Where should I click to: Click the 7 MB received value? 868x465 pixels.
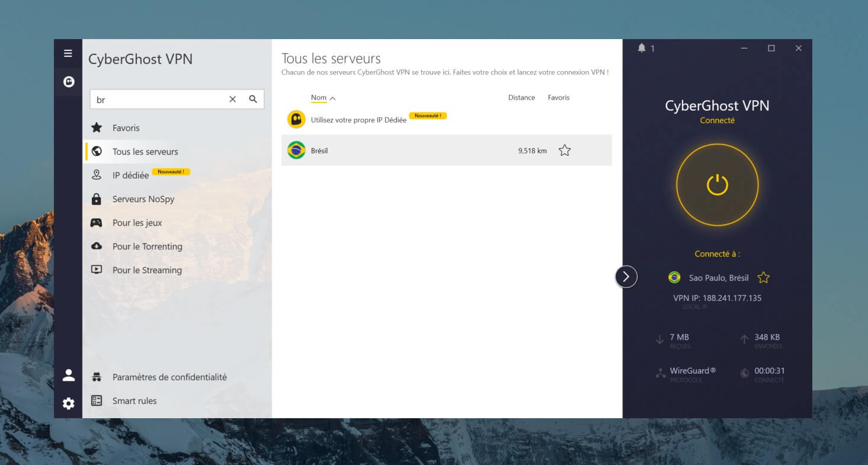pos(679,337)
